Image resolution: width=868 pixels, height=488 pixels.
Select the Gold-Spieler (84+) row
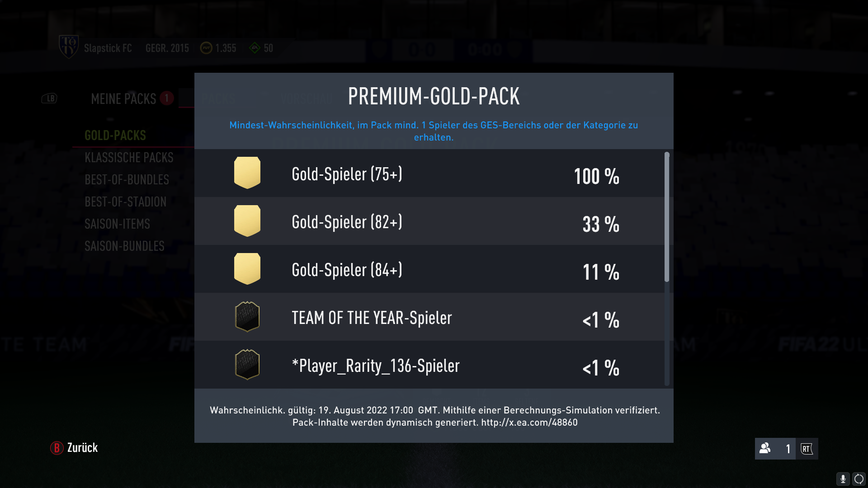pyautogui.click(x=429, y=269)
